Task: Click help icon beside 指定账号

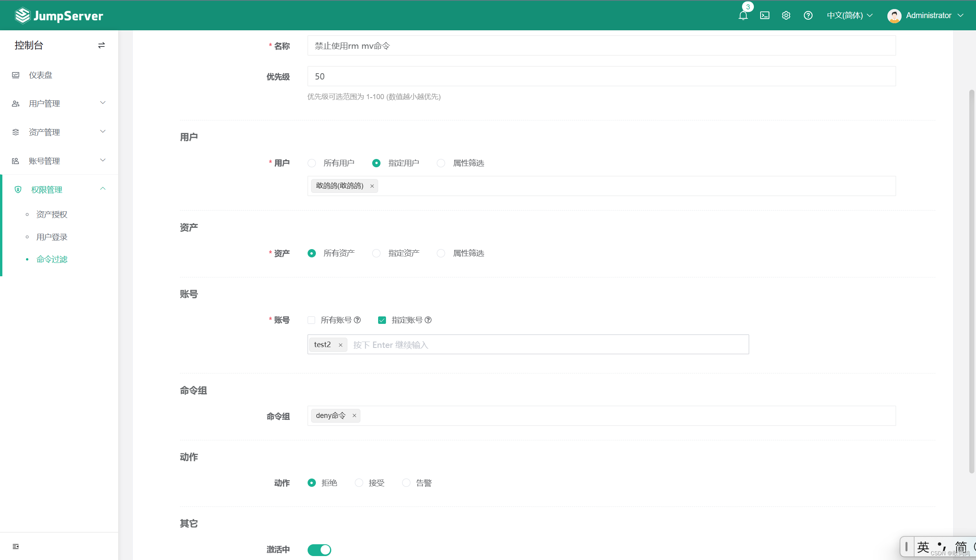Action: tap(428, 320)
